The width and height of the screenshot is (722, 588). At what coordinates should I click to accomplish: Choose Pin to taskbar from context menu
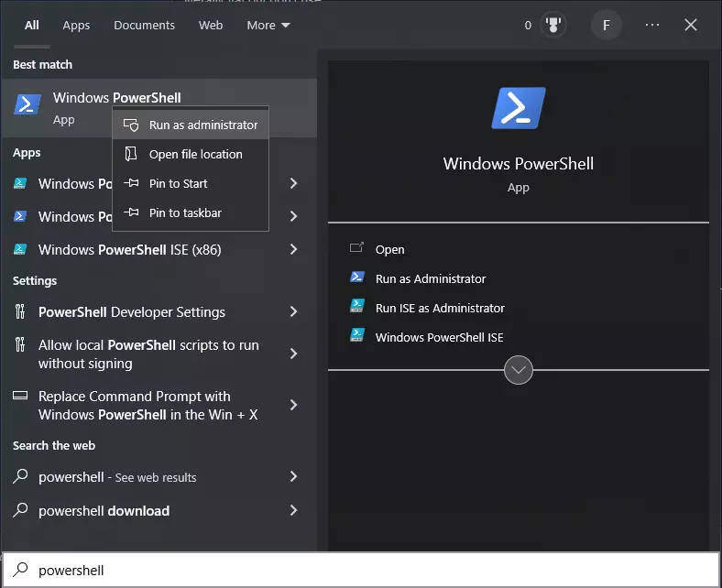[x=185, y=213]
